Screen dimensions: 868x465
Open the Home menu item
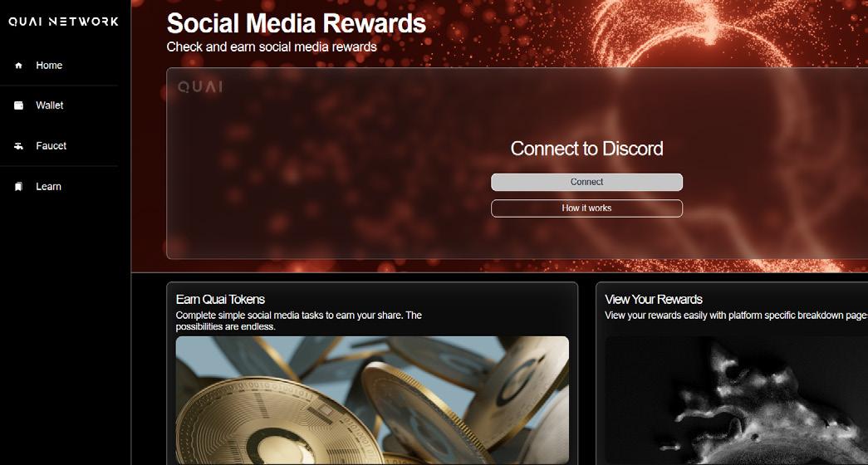pyautogui.click(x=49, y=66)
